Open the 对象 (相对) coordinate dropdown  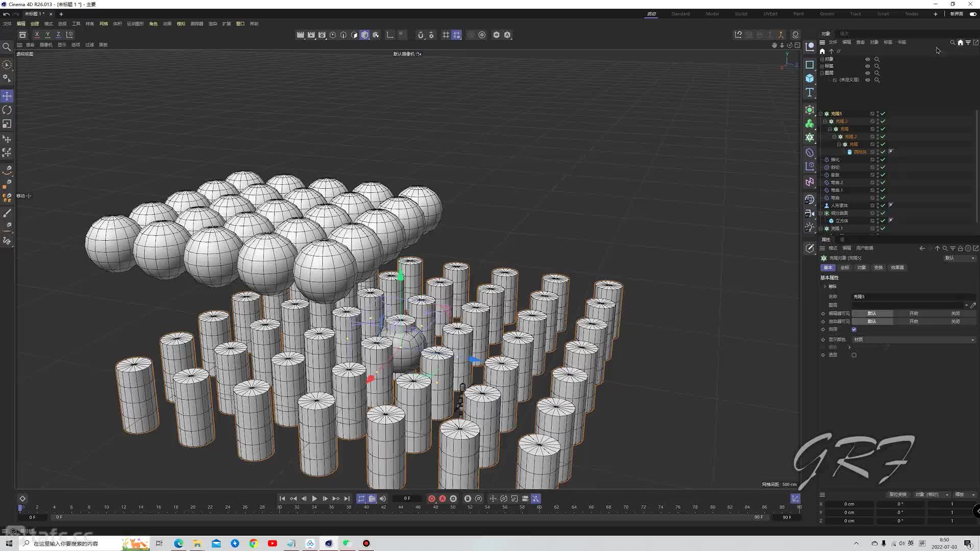pos(932,494)
